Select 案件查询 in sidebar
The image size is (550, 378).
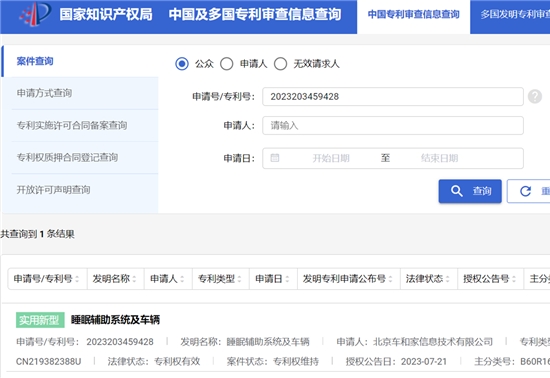[80, 61]
